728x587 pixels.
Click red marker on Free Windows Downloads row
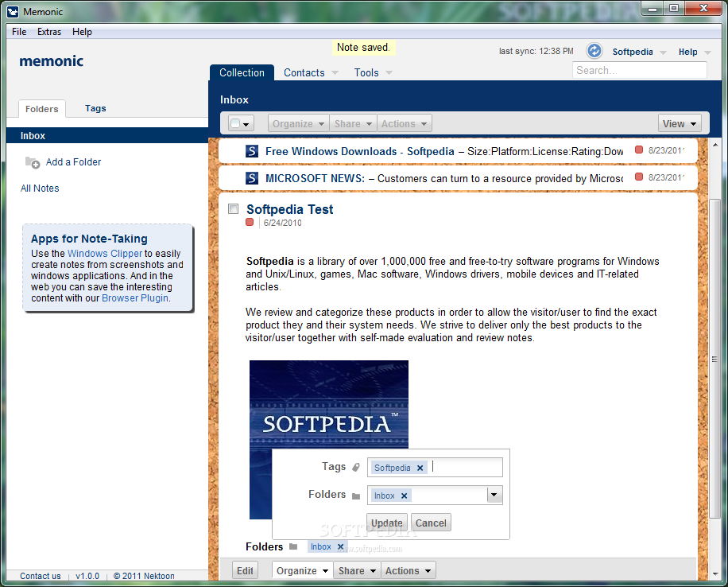point(639,150)
